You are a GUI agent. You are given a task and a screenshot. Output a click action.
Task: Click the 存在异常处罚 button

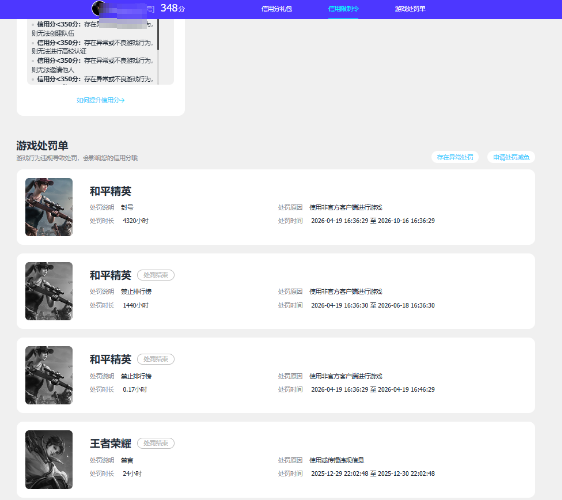[455, 157]
